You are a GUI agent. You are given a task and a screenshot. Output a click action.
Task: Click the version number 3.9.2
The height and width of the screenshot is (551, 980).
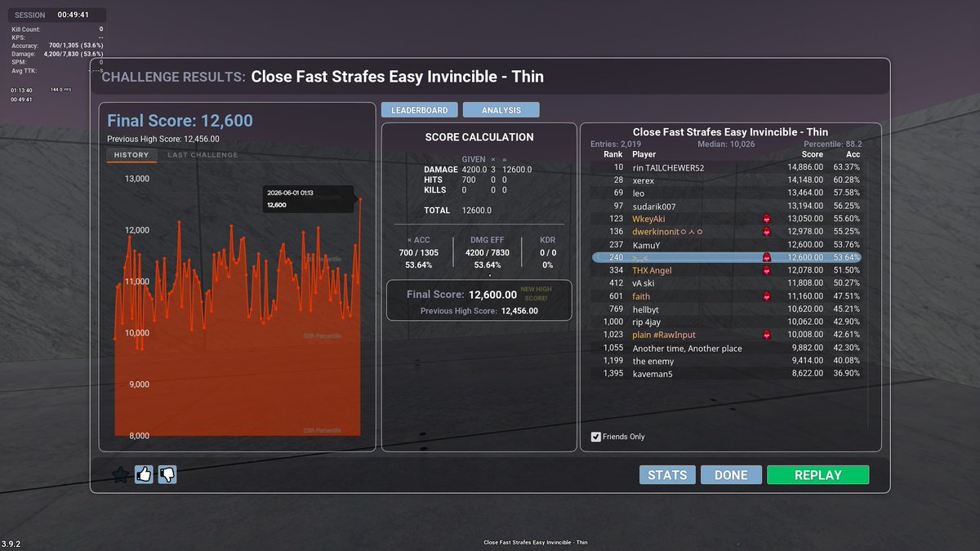pyautogui.click(x=11, y=544)
